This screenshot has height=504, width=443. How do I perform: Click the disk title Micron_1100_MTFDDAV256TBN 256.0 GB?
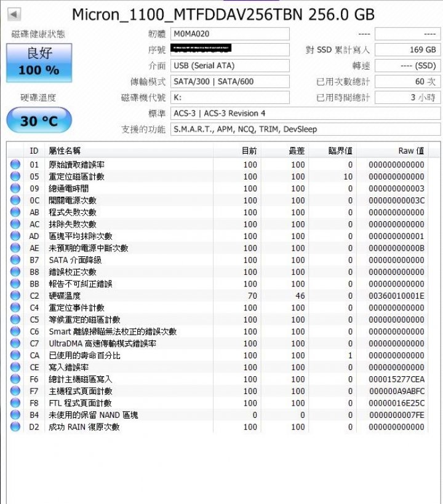click(223, 15)
